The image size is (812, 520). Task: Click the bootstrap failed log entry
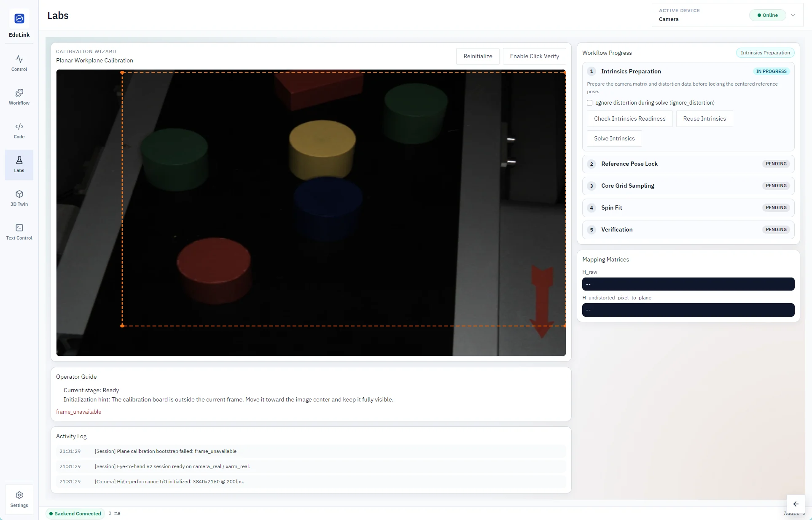click(x=311, y=451)
